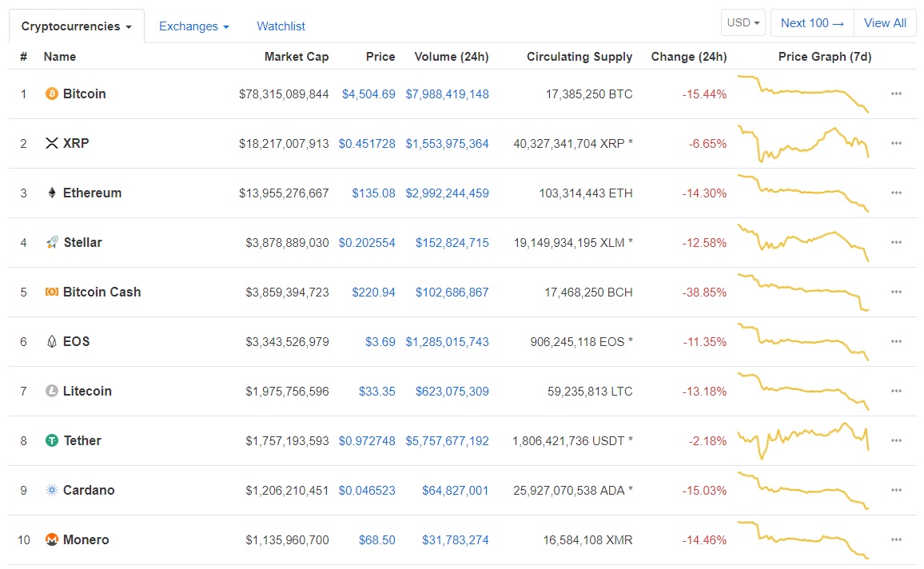Click the Tether green logo icon

pos(52,441)
